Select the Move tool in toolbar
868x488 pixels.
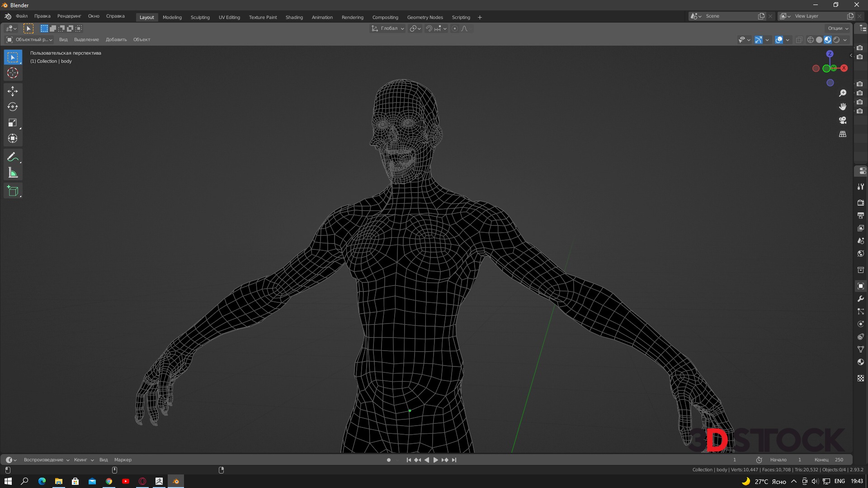[13, 91]
